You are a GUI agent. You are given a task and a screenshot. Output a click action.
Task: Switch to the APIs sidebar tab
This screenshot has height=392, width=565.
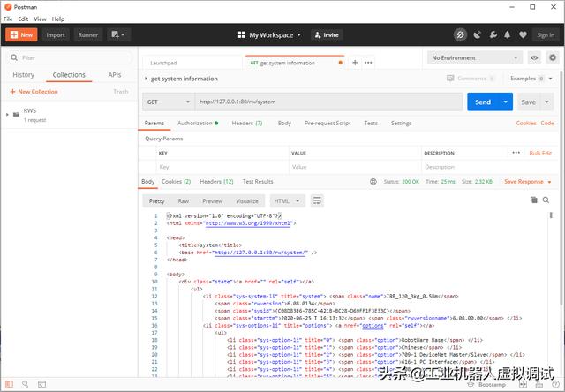(x=115, y=74)
